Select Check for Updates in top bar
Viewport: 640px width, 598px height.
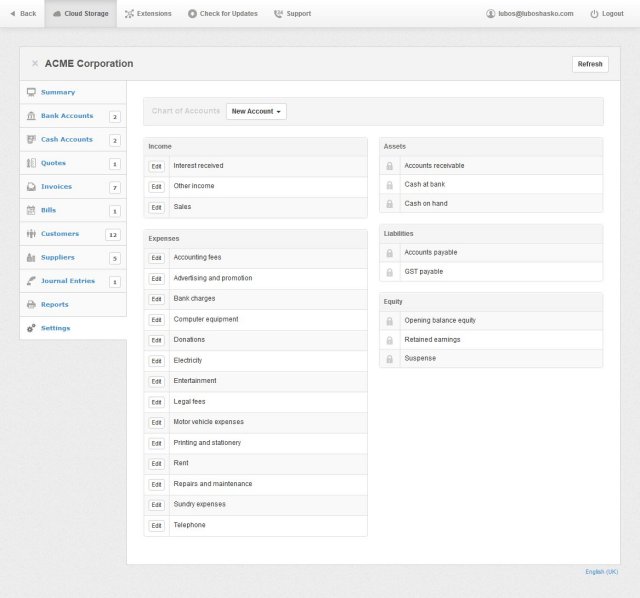pos(222,14)
